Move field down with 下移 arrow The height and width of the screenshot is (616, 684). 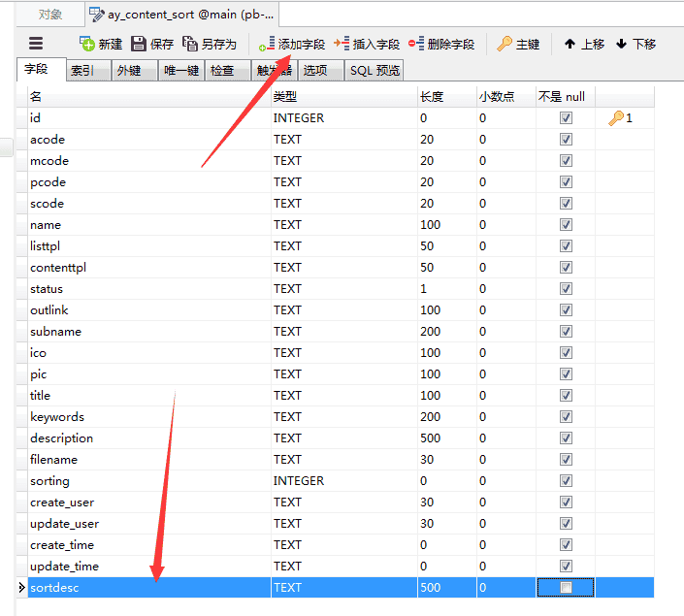coord(622,44)
